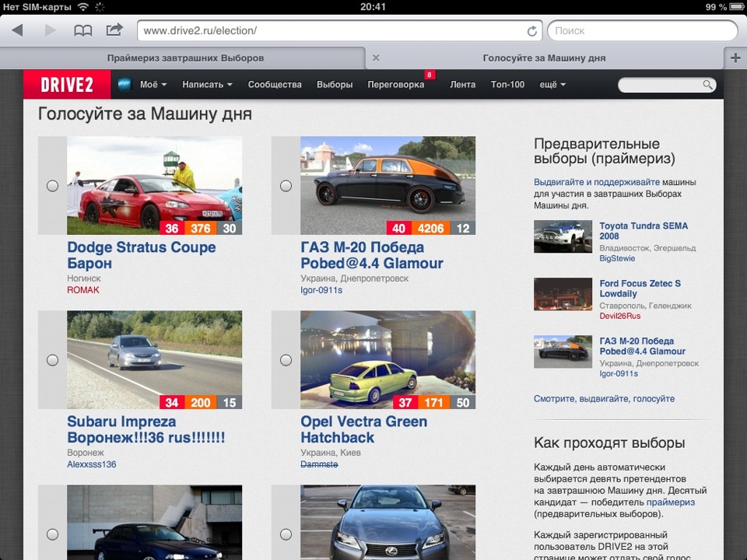Reload page with the refresh icon
747x560 pixels.
point(531,31)
